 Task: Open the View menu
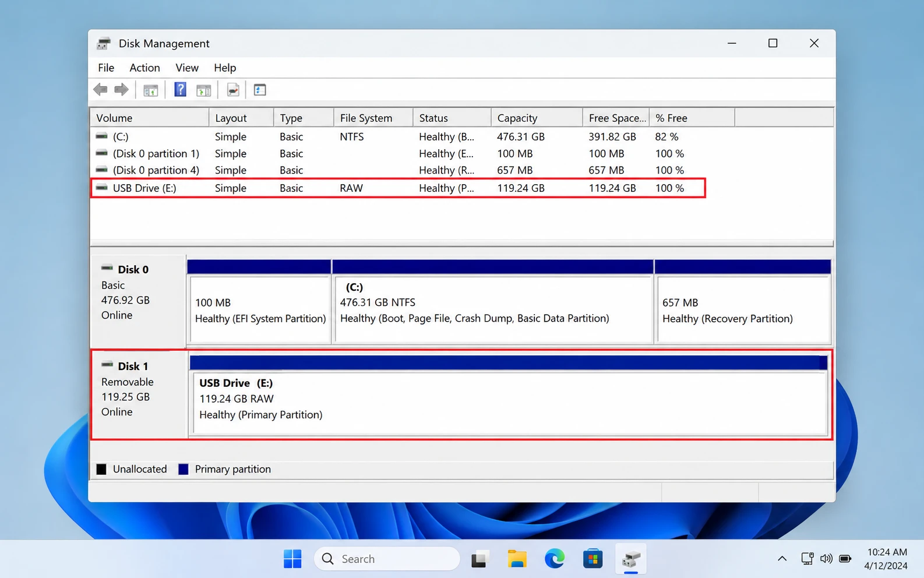tap(187, 68)
